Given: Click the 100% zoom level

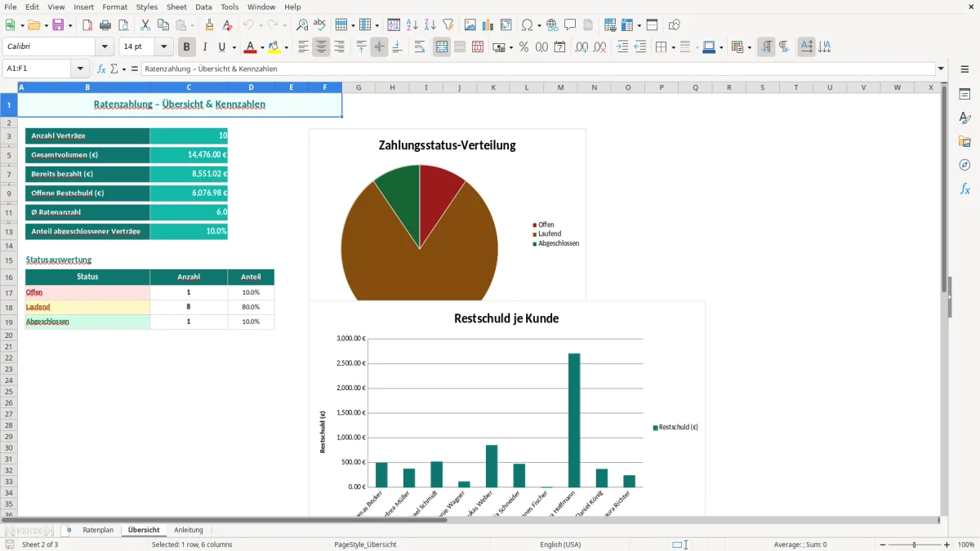Looking at the screenshot, I should pos(965,544).
